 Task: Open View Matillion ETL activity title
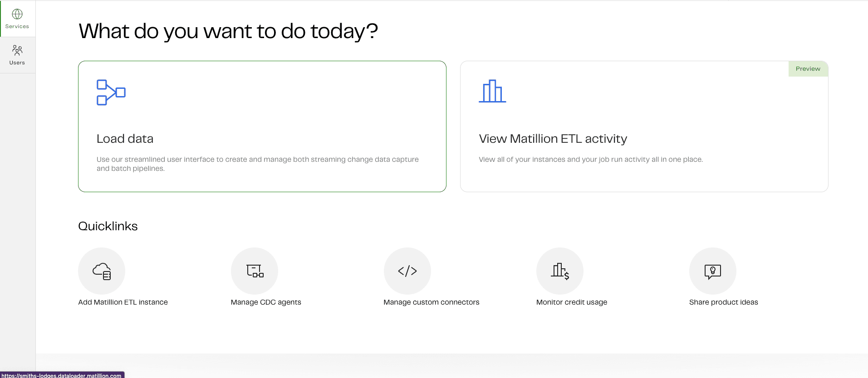(553, 139)
